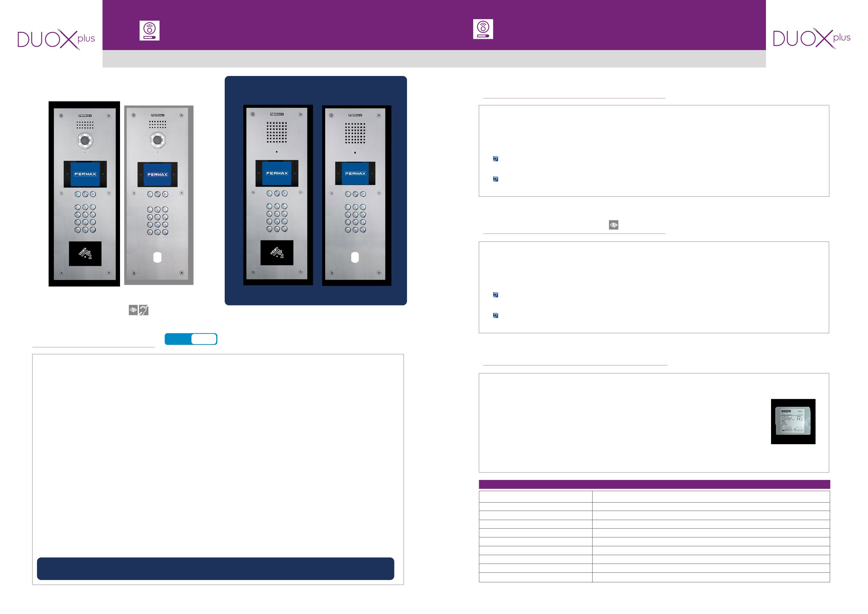The height and width of the screenshot is (614, 868).
Task: Select the audio panel with proximity reader in navy box
Action: click(x=278, y=195)
